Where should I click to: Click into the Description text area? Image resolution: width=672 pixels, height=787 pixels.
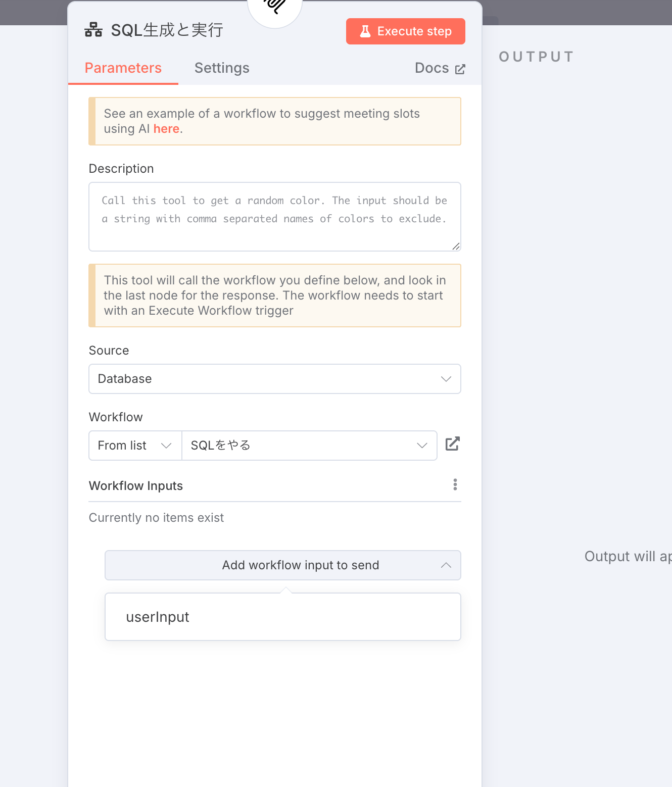click(x=275, y=217)
